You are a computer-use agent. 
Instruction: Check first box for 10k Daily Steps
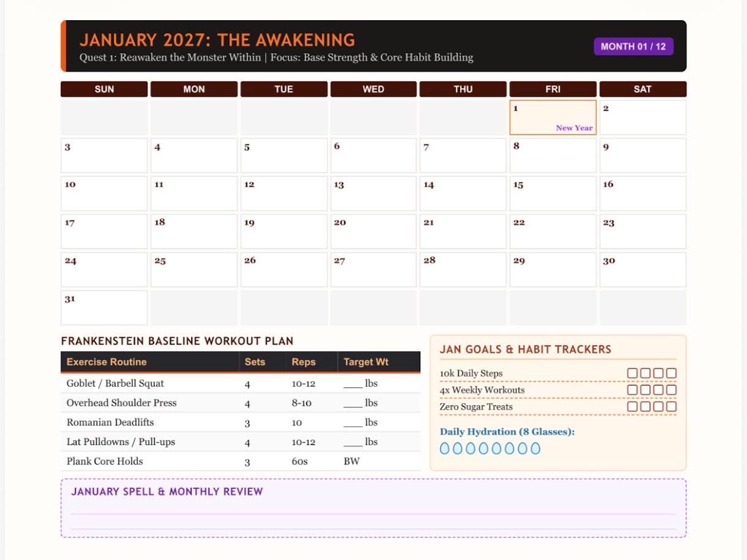tap(633, 373)
